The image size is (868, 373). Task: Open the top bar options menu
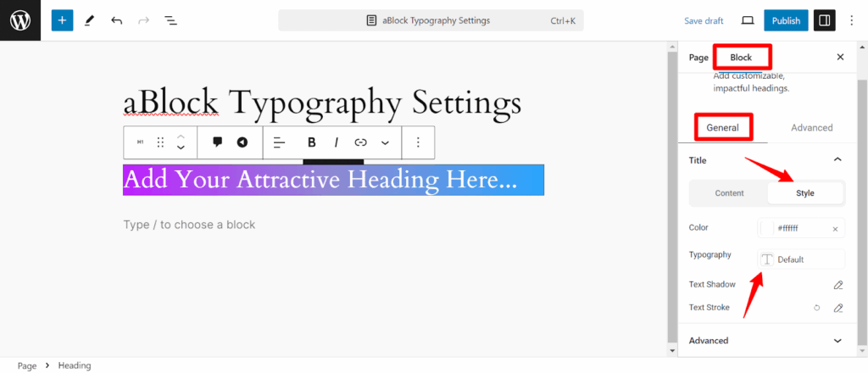[x=852, y=20]
